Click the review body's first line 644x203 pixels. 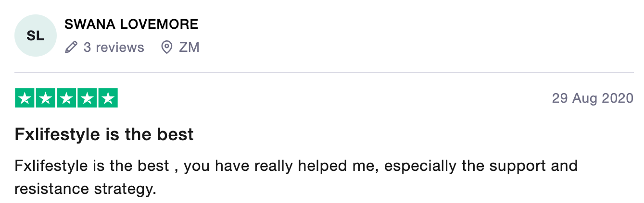(x=296, y=167)
